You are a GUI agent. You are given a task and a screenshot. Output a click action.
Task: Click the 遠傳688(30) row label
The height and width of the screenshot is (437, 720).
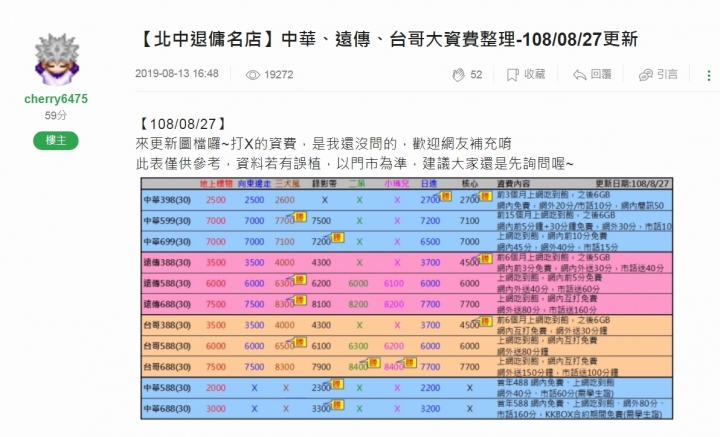coord(167,304)
